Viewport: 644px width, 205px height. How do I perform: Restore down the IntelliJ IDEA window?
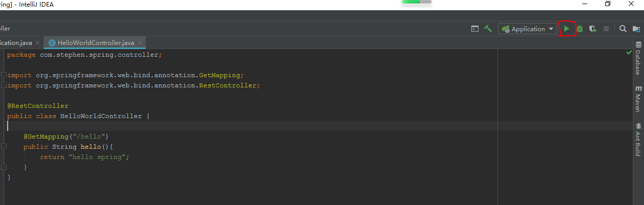(x=608, y=4)
